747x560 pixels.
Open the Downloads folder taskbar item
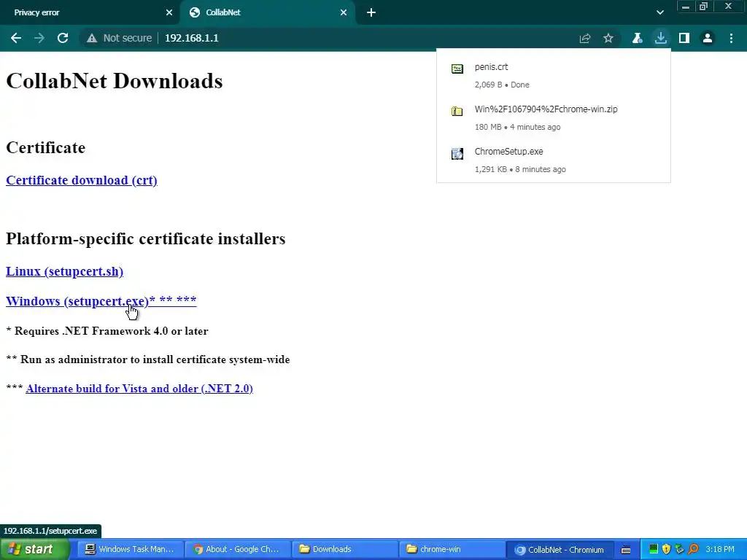click(x=344, y=549)
